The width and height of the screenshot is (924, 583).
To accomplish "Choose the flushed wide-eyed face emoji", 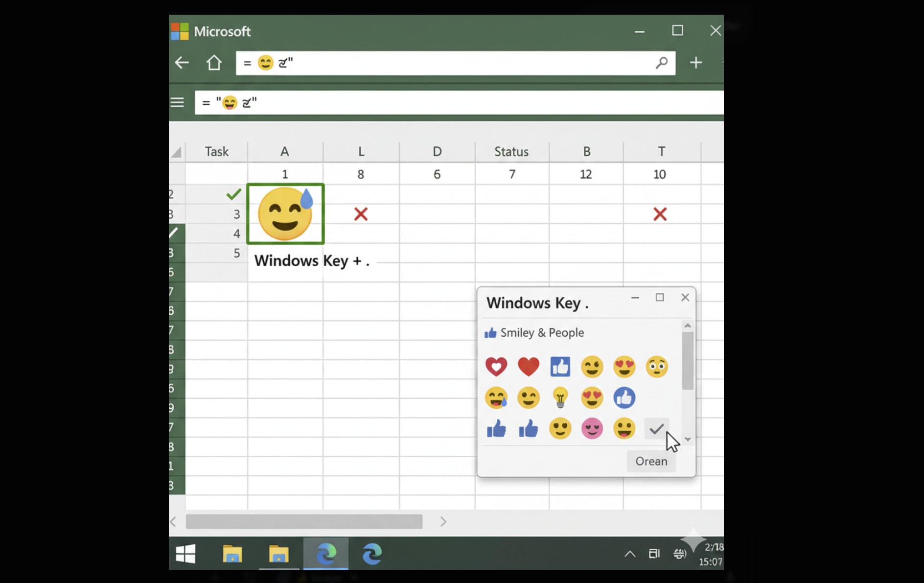I will tap(656, 367).
